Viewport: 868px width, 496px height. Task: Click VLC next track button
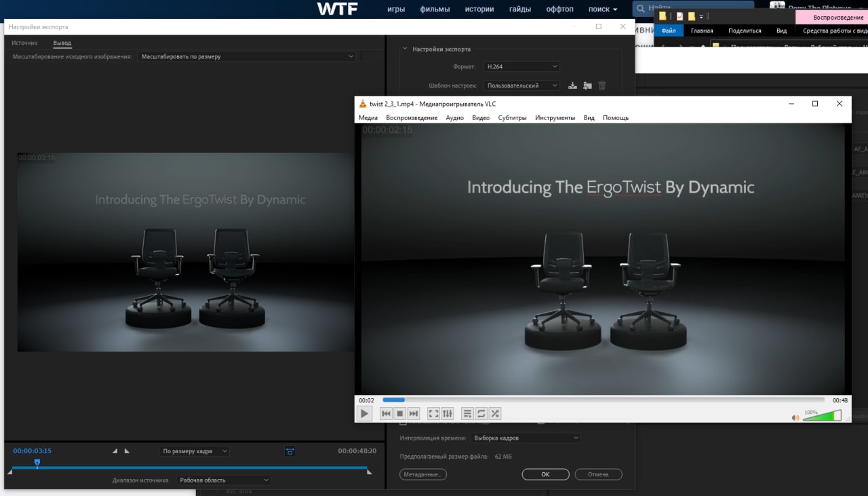[x=414, y=413]
